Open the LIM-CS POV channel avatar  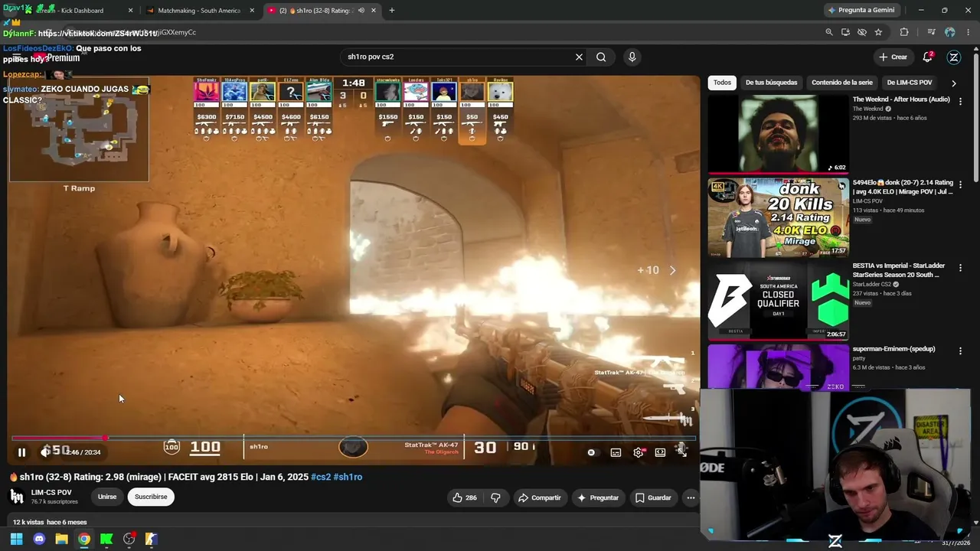(17, 497)
